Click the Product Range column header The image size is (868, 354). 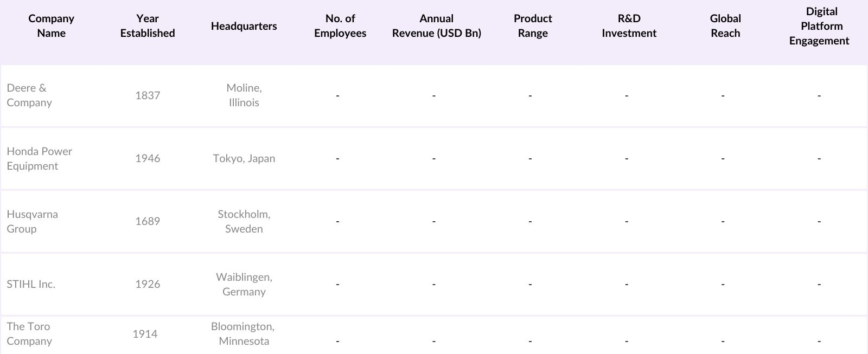pyautogui.click(x=533, y=25)
